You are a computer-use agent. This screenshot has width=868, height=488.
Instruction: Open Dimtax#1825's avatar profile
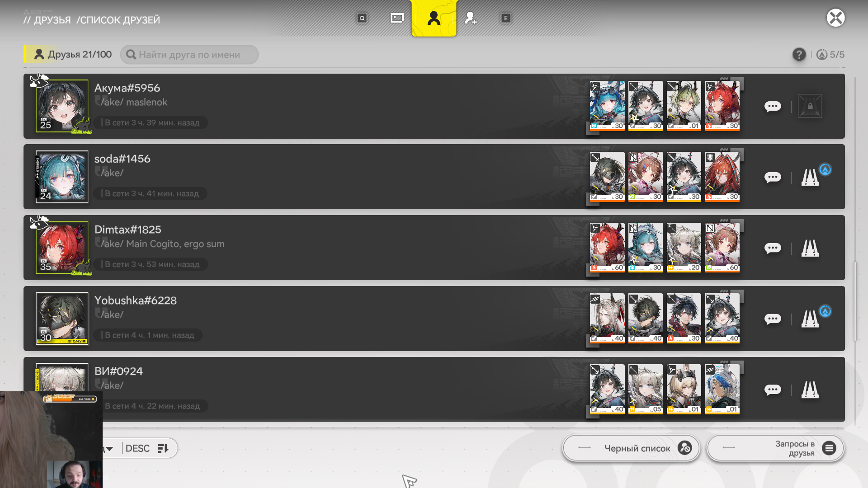[62, 248]
